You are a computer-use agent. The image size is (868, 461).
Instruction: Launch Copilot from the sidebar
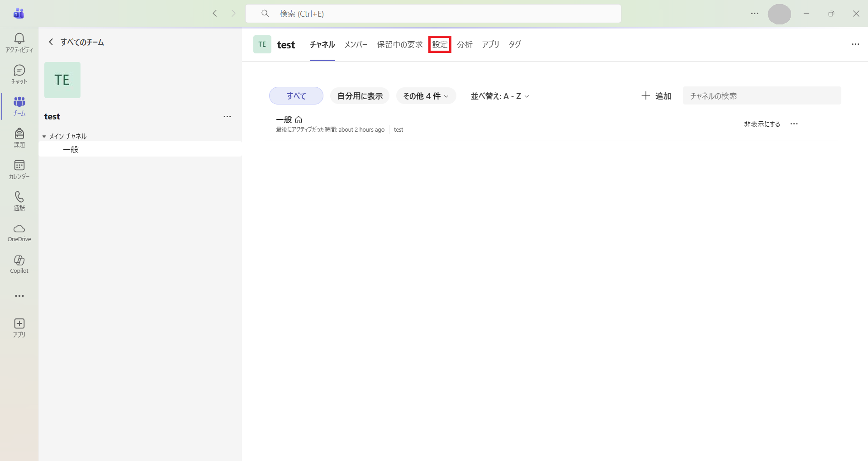coord(19,264)
